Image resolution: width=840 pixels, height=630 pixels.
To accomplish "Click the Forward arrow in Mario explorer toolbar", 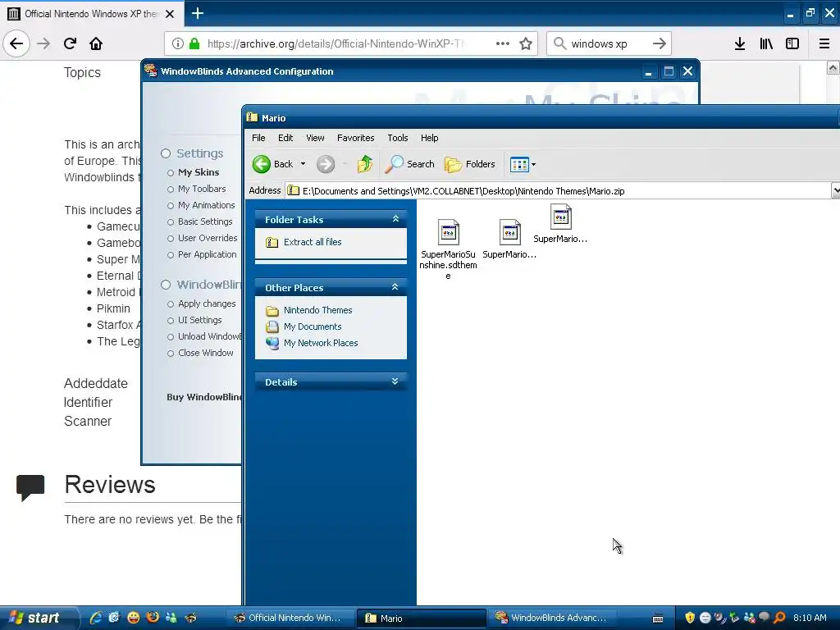I will (325, 164).
